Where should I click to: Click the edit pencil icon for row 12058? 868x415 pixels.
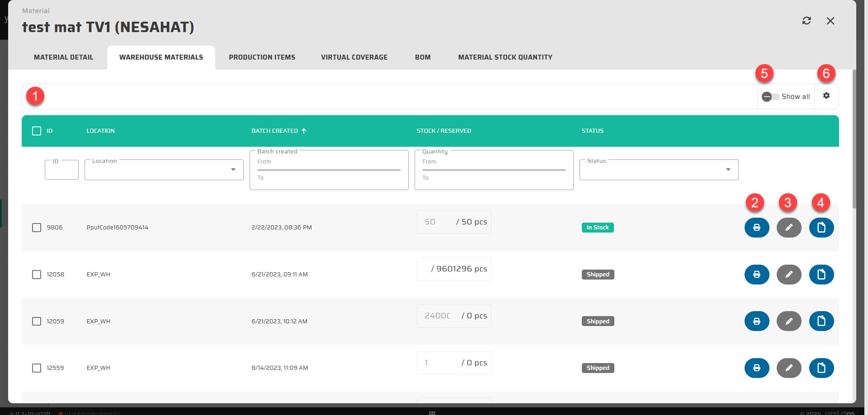(x=788, y=275)
